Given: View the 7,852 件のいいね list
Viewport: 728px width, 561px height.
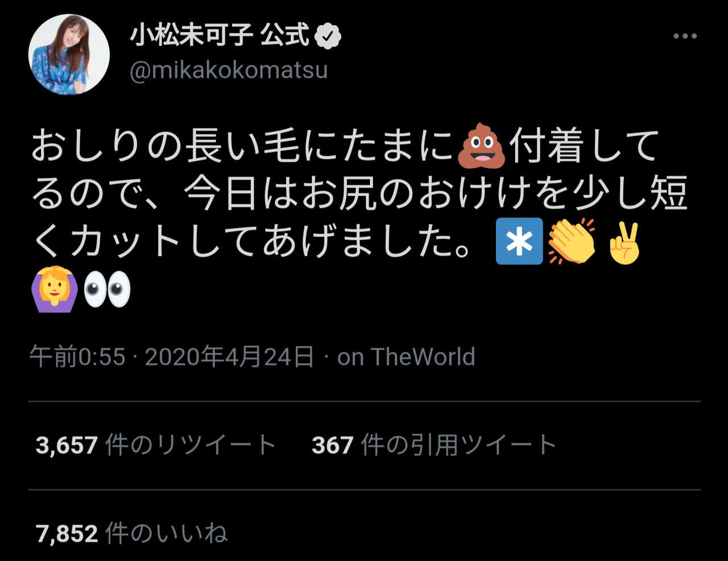Looking at the screenshot, I should (x=131, y=534).
